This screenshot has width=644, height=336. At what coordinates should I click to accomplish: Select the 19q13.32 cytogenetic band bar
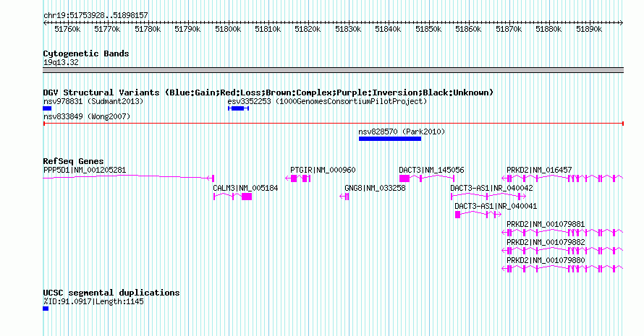(334, 70)
